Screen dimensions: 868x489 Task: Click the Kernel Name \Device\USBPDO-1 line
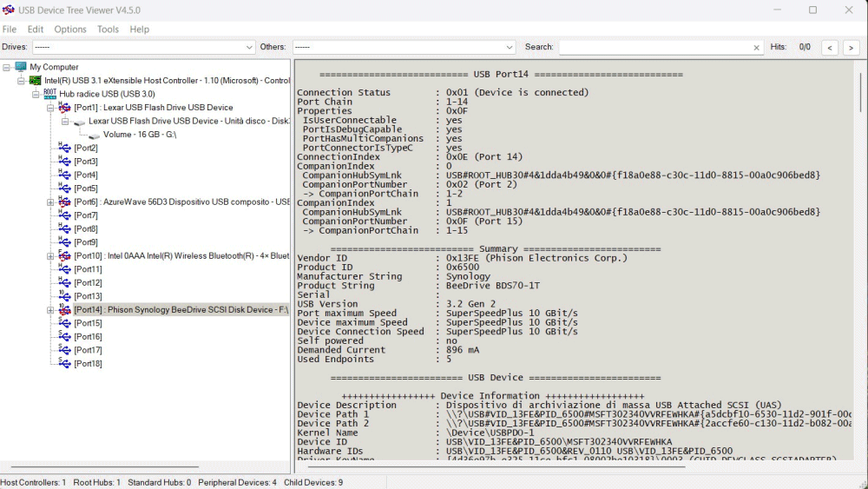click(x=416, y=433)
